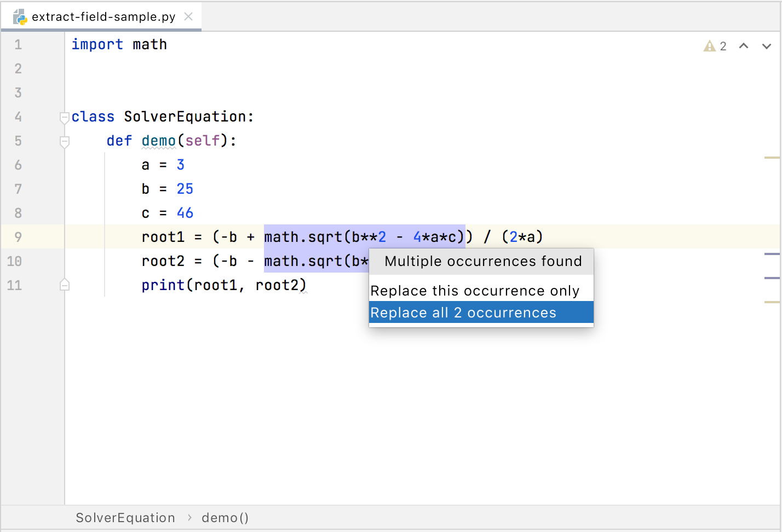Viewport: 782px width, 532px height.
Task: Collapse the SolverEquation class fold arrow
Action: click(64, 117)
